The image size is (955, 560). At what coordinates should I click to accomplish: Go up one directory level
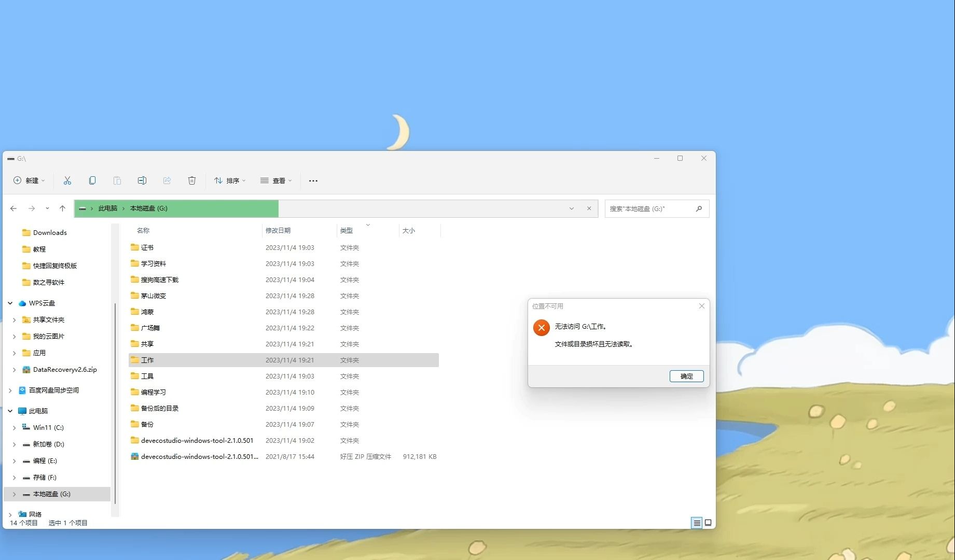62,208
